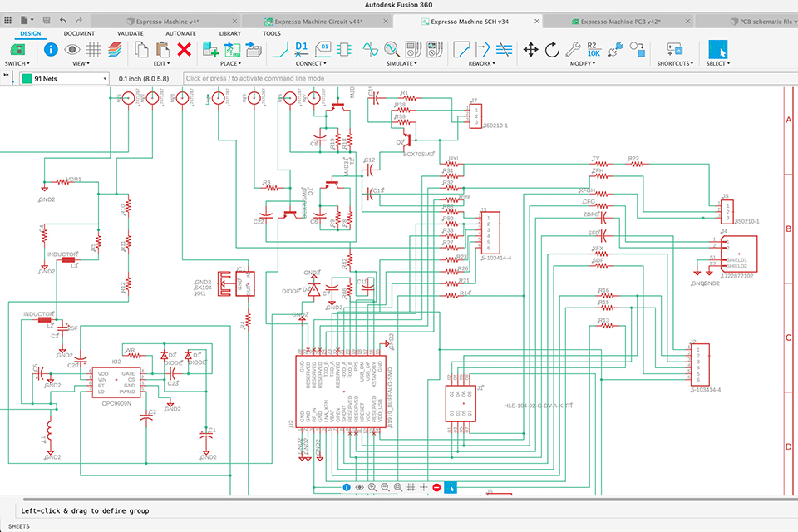Select the R2 10K Value tool
The height and width of the screenshot is (532, 798).
pyautogui.click(x=594, y=49)
